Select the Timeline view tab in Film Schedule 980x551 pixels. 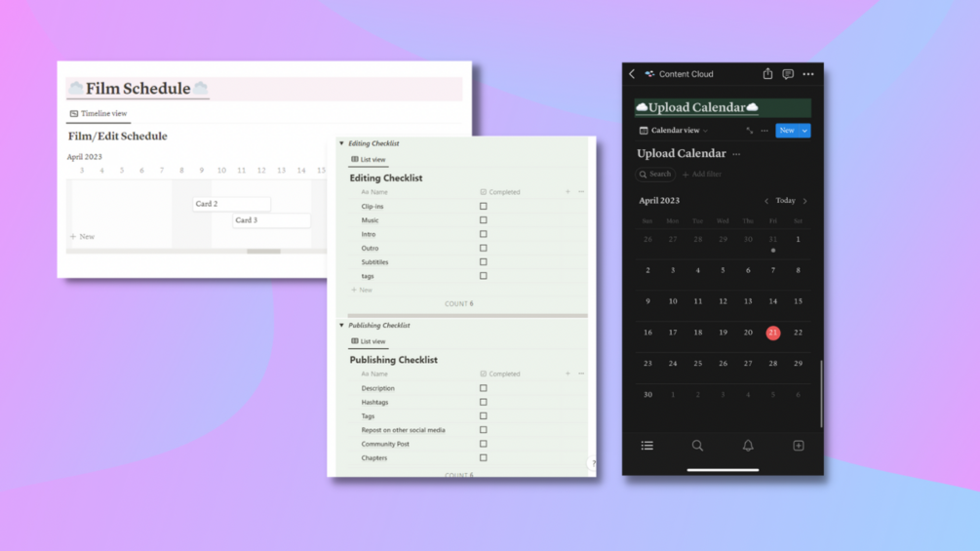[x=98, y=114]
